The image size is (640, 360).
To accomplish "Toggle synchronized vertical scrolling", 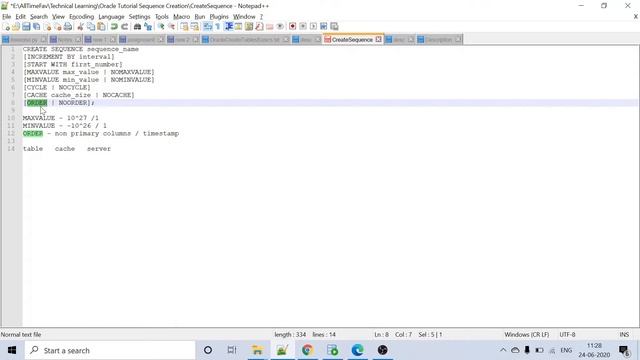I will click(184, 27).
